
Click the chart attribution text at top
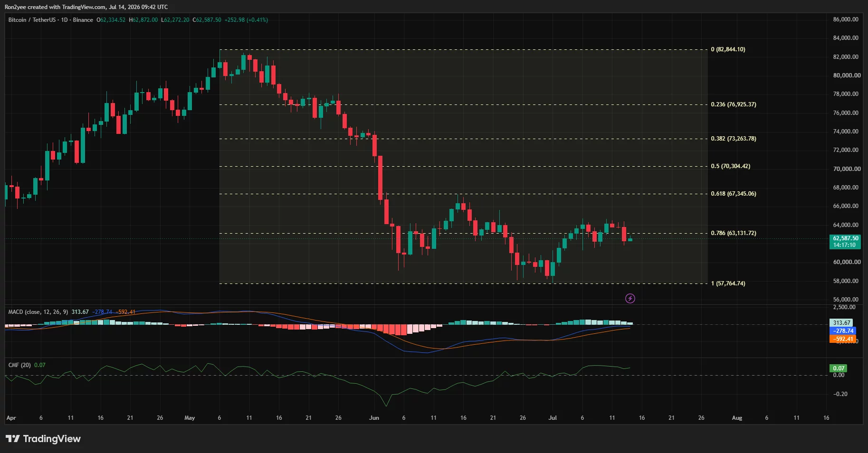[x=86, y=7]
